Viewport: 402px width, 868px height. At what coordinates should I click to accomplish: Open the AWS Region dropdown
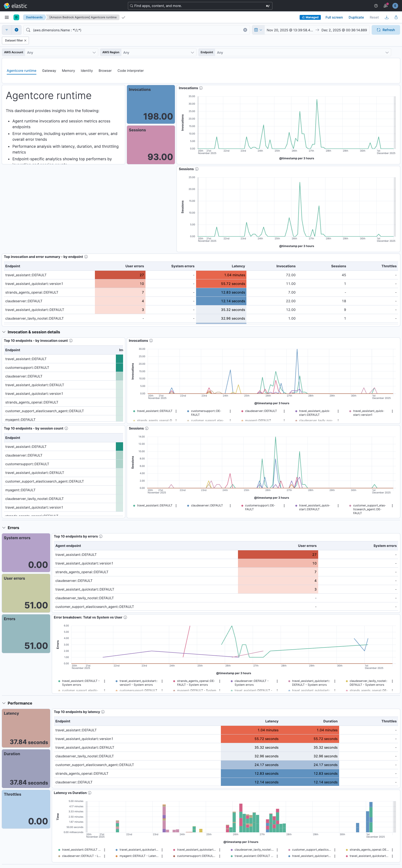pos(158,52)
